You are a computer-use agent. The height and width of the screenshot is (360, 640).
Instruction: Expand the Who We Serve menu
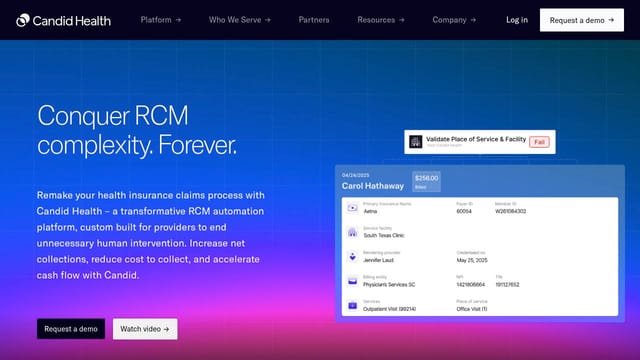pos(240,20)
